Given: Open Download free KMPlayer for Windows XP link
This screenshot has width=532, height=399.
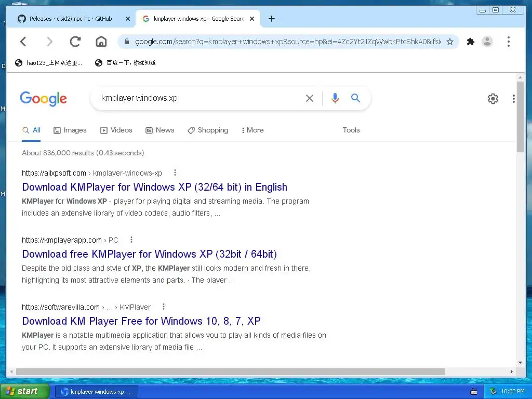Looking at the screenshot, I should [x=150, y=254].
